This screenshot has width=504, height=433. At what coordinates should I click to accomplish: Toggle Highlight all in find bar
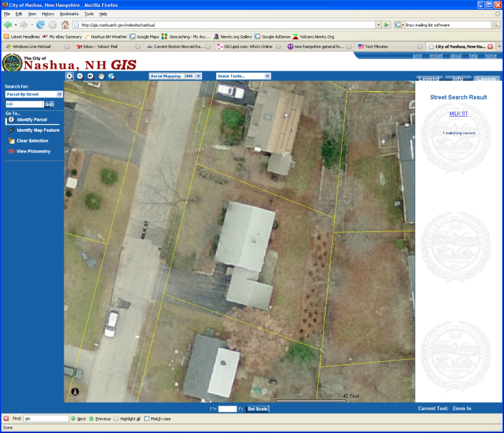116,419
